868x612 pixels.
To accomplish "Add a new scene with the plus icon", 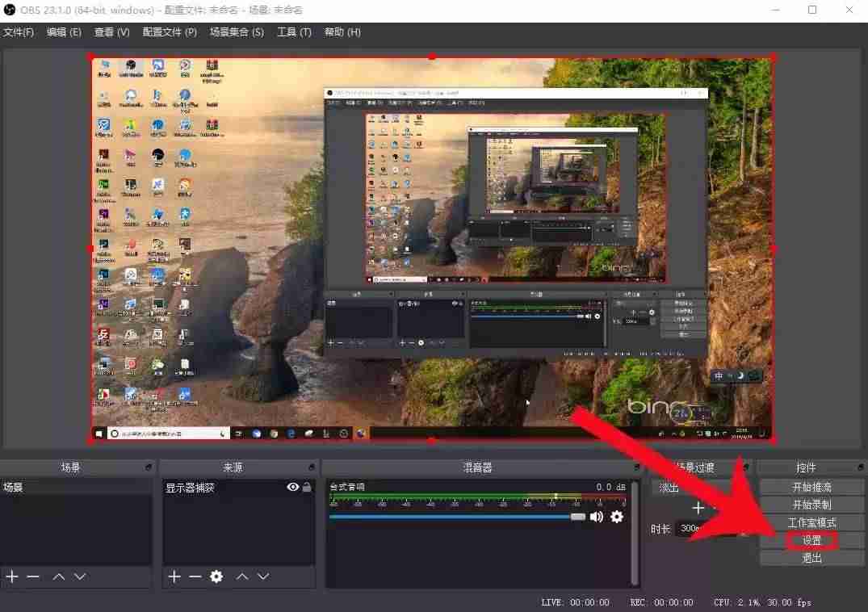I will click(x=12, y=576).
